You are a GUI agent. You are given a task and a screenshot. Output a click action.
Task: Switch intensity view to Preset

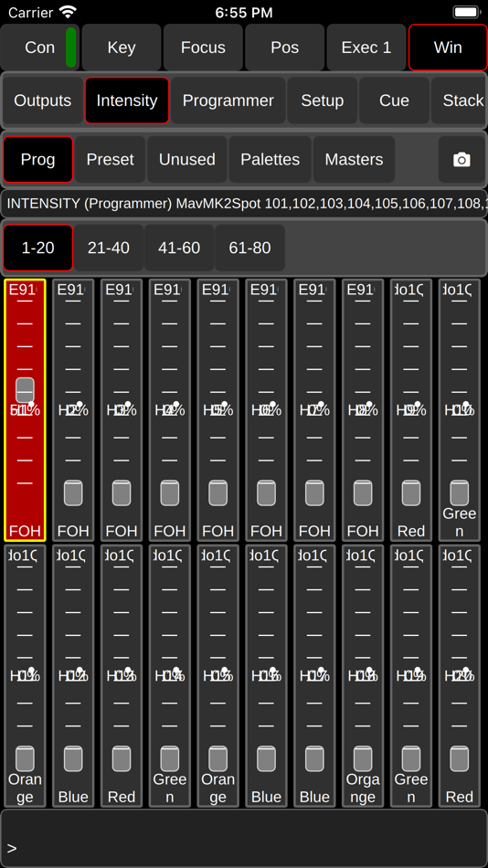point(110,159)
